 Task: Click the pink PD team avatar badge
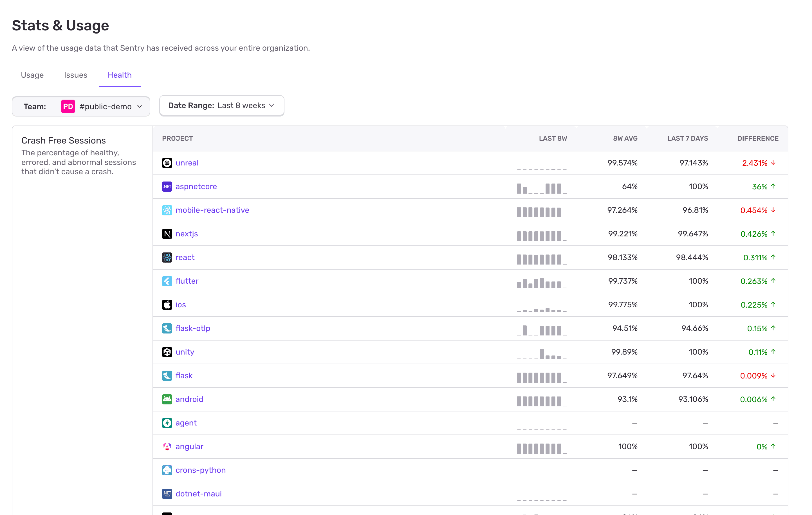[68, 106]
